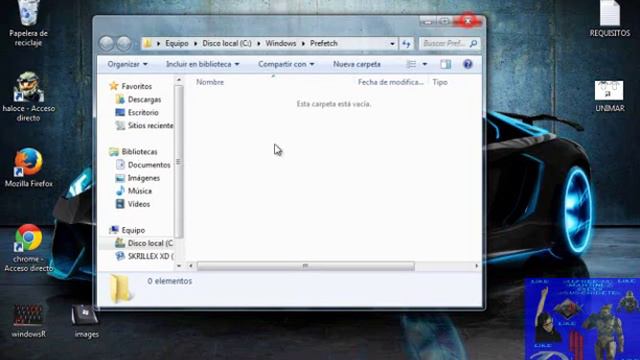
Task: Show the preview pane
Action: pyautogui.click(x=445, y=64)
